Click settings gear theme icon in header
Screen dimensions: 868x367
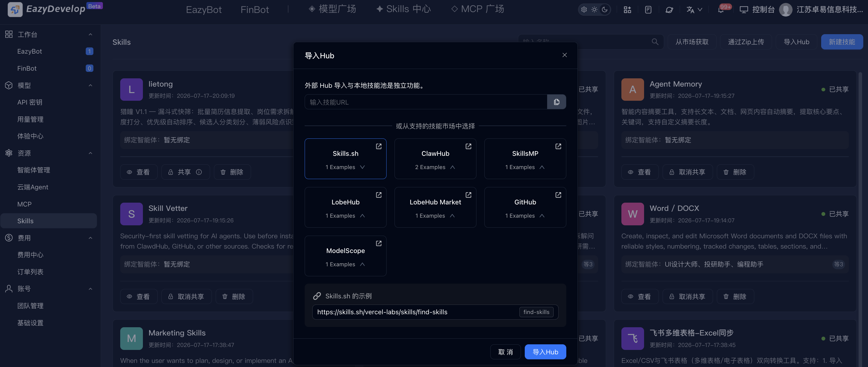pos(584,9)
